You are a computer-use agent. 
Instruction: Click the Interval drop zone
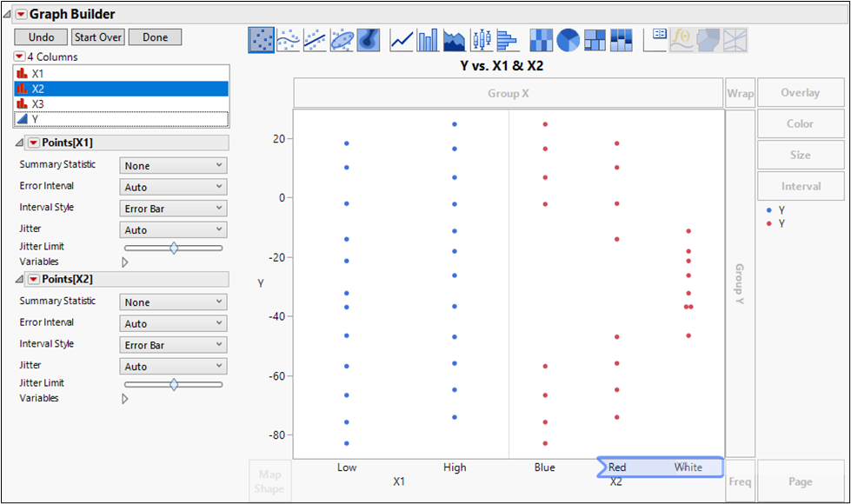point(801,186)
